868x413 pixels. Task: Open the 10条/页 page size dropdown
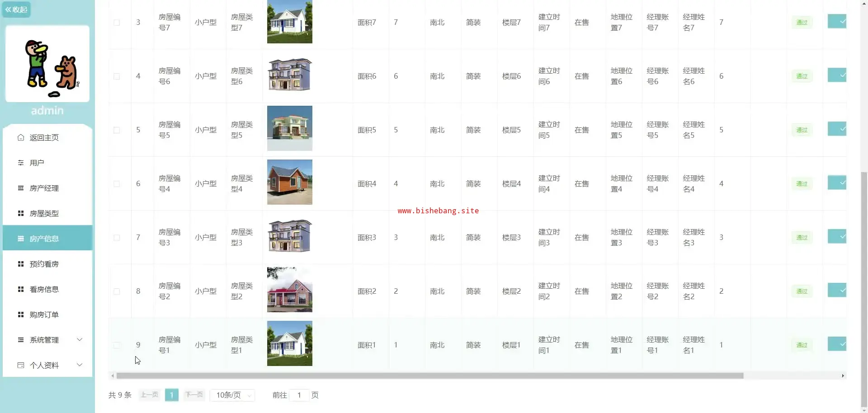(x=232, y=395)
